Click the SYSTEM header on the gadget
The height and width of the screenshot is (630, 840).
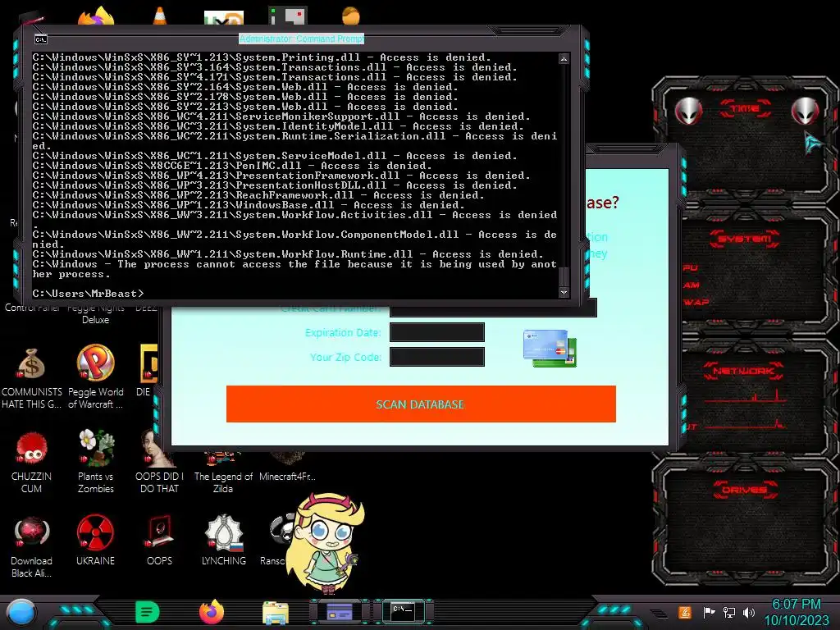point(745,239)
